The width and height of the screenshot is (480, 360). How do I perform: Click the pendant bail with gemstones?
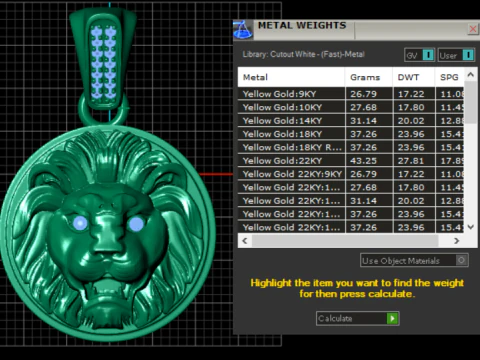(103, 58)
